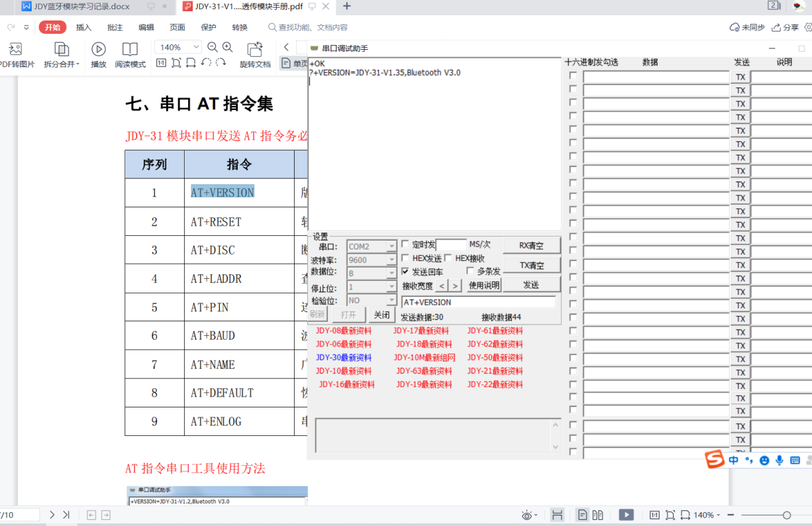
Task: Open the 使用说明 instructions button
Action: 483,286
